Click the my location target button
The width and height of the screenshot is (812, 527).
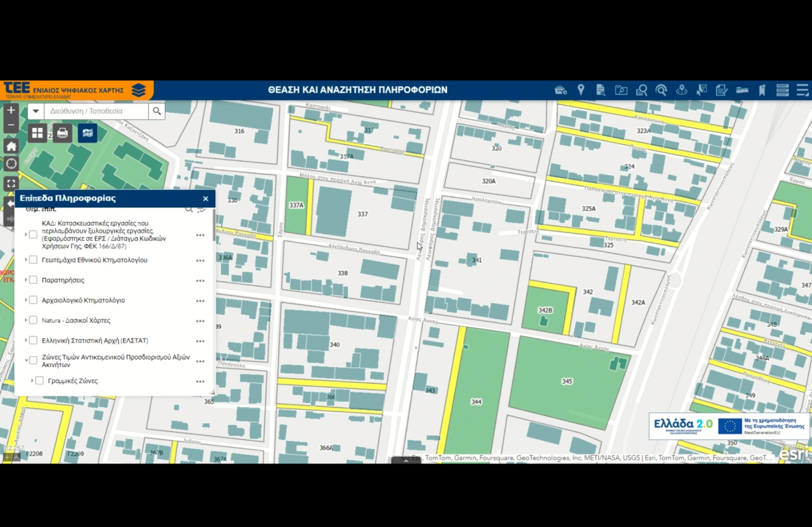point(11,164)
